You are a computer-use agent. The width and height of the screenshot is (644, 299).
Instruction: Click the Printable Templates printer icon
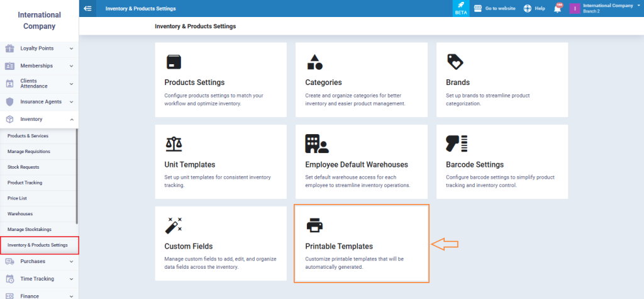314,225
